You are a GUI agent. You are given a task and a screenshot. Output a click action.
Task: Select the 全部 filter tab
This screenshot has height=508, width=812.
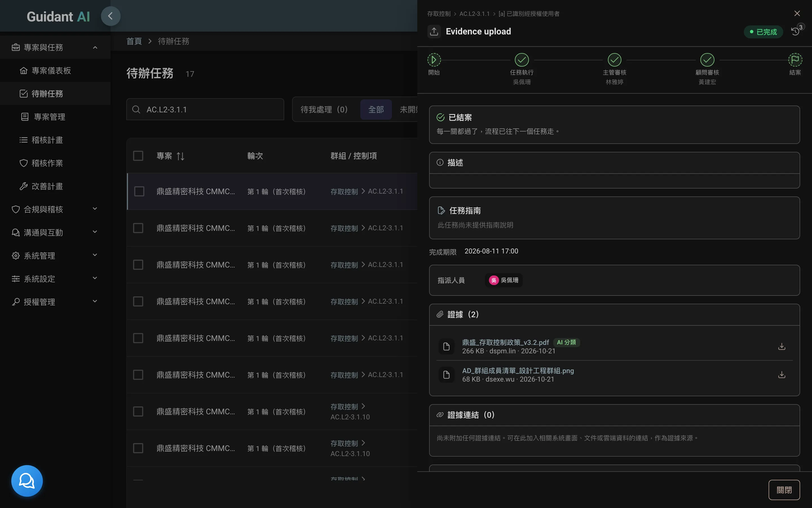376,110
